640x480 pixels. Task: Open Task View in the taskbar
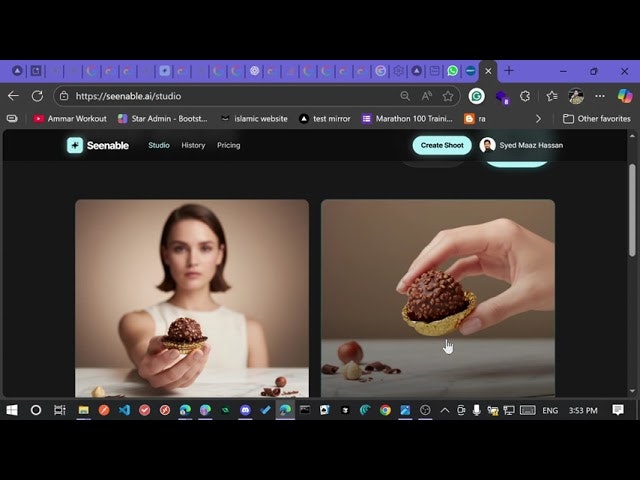pyautogui.click(x=60, y=410)
